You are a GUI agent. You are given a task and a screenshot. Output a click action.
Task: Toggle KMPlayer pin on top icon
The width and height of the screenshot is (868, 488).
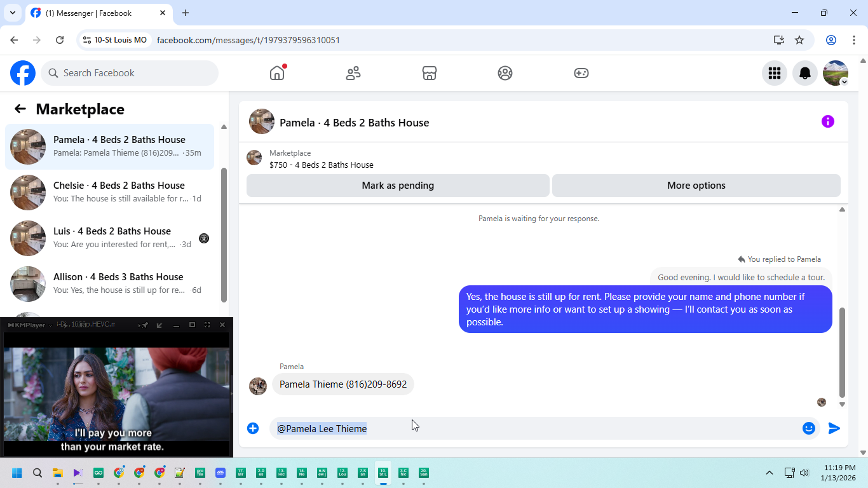pos(144,325)
